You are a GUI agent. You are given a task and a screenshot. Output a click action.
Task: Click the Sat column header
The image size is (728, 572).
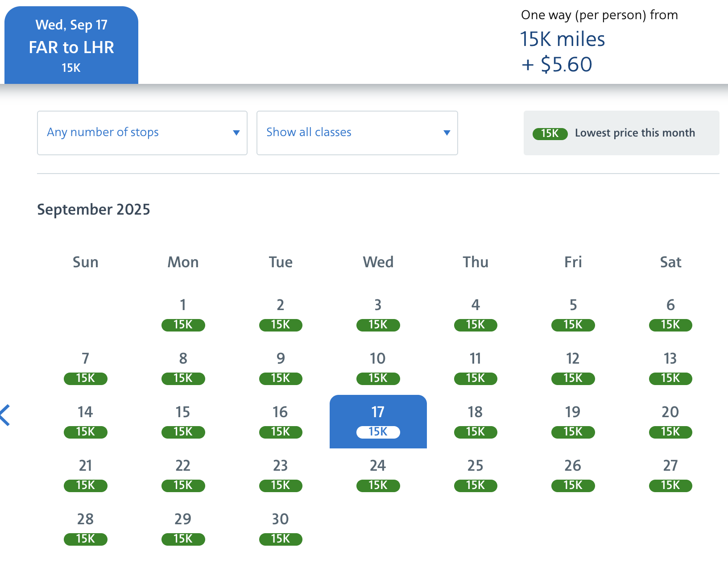[x=670, y=262]
